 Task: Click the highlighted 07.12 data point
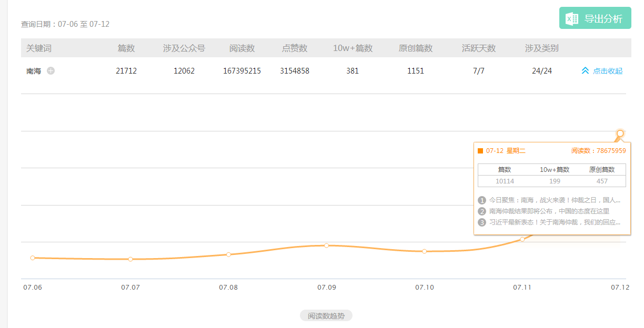(x=620, y=134)
